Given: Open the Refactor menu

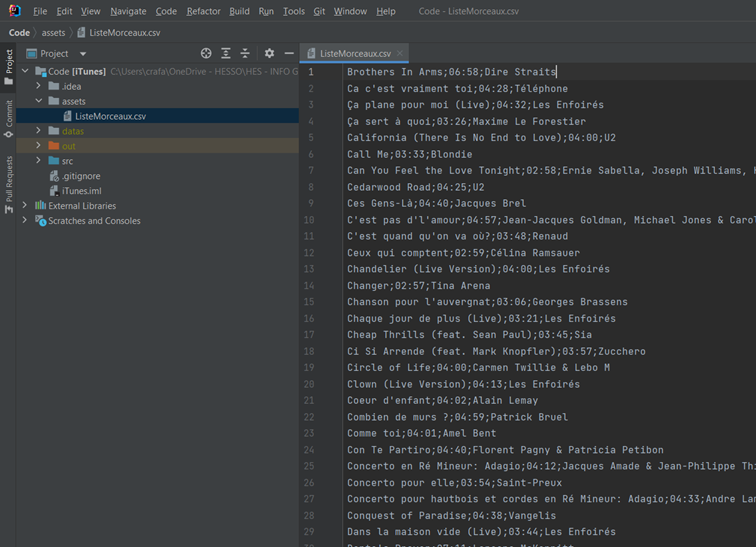Looking at the screenshot, I should (x=203, y=11).
